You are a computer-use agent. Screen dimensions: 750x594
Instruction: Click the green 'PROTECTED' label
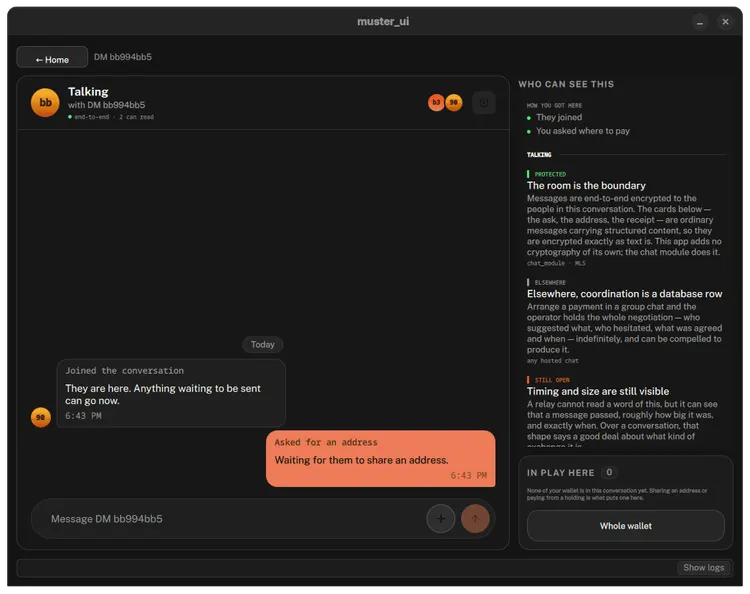tap(550, 174)
